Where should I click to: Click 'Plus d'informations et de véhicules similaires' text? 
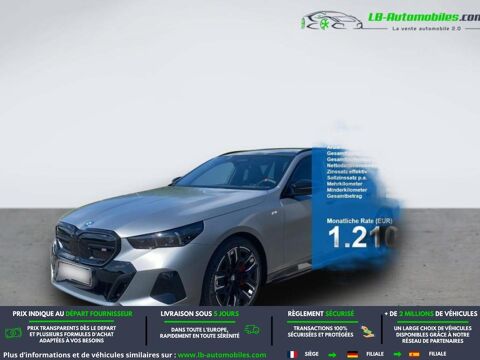(89, 355)
